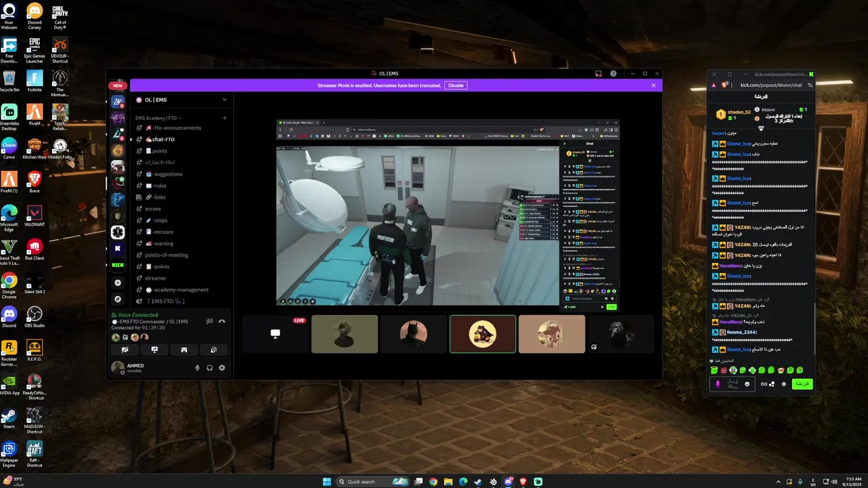The width and height of the screenshot is (868, 488).
Task: Open the VALORANT desktop icon
Action: click(35, 216)
